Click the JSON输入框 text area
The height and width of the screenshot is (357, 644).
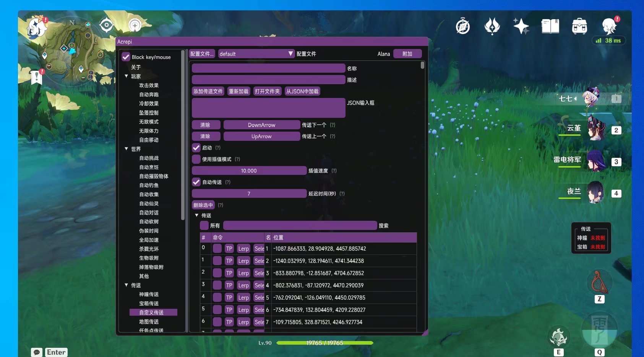(269, 108)
